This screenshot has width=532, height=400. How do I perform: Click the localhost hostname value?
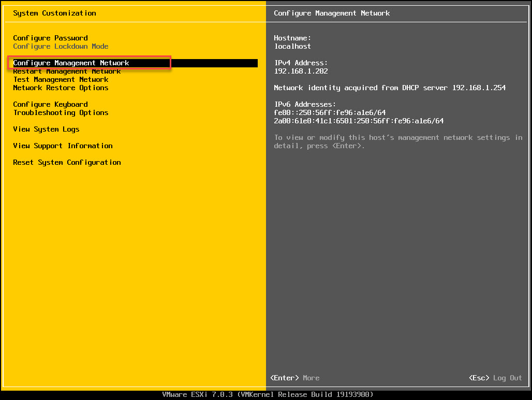(292, 46)
